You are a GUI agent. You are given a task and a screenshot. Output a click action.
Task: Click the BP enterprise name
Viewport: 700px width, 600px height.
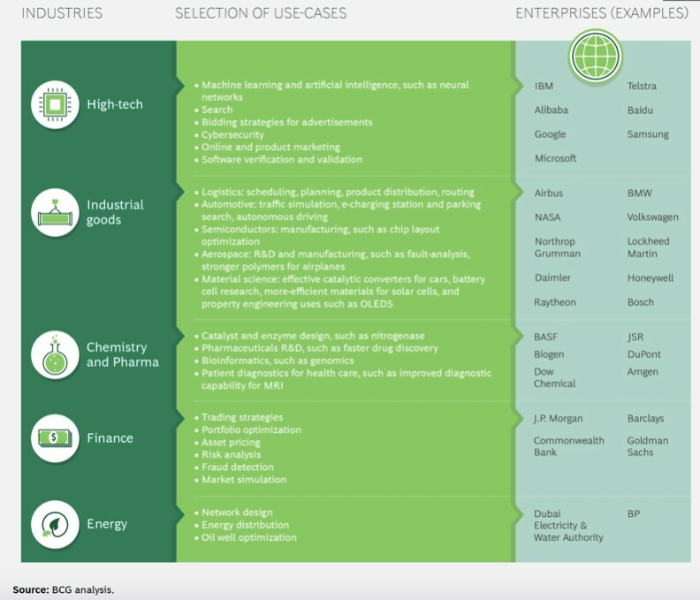point(634,513)
